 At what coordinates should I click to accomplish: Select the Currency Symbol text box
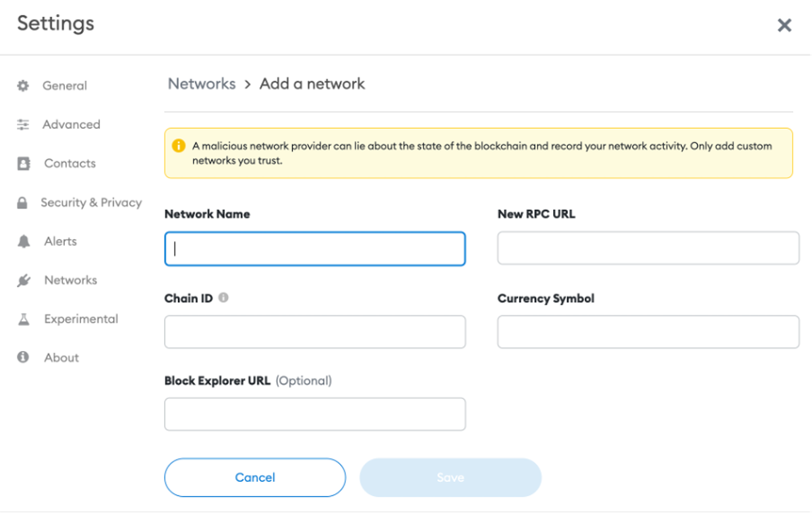[x=648, y=332]
